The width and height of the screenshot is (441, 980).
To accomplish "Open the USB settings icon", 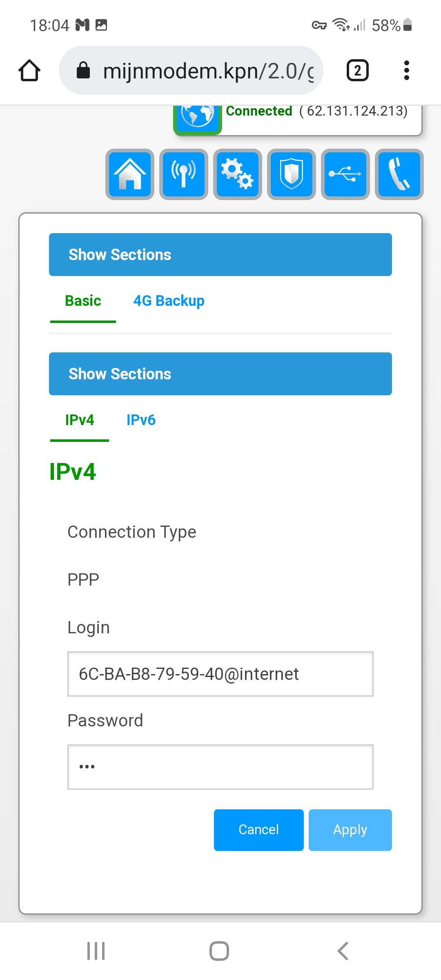I will tap(345, 174).
